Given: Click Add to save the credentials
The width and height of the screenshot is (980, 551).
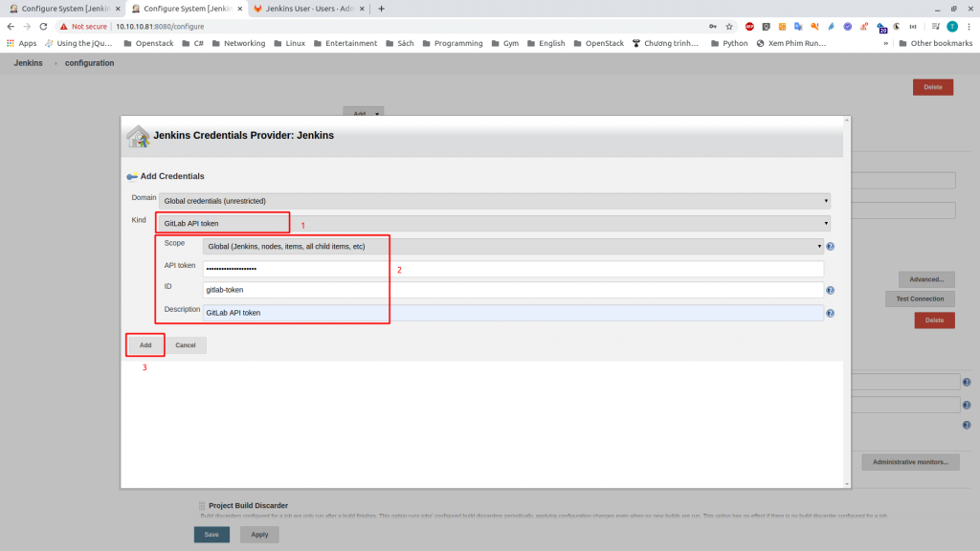Looking at the screenshot, I should click(x=145, y=344).
